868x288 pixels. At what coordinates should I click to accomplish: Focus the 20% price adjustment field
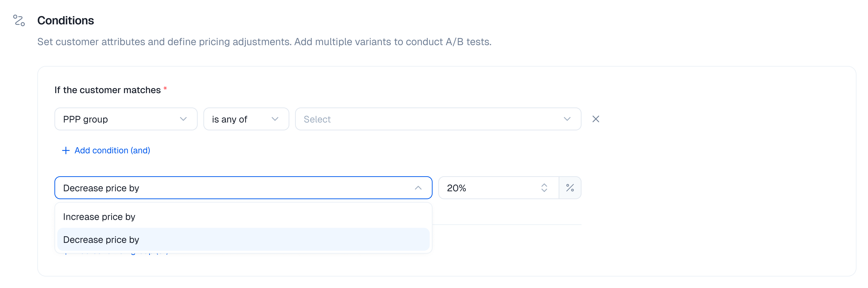click(x=489, y=188)
